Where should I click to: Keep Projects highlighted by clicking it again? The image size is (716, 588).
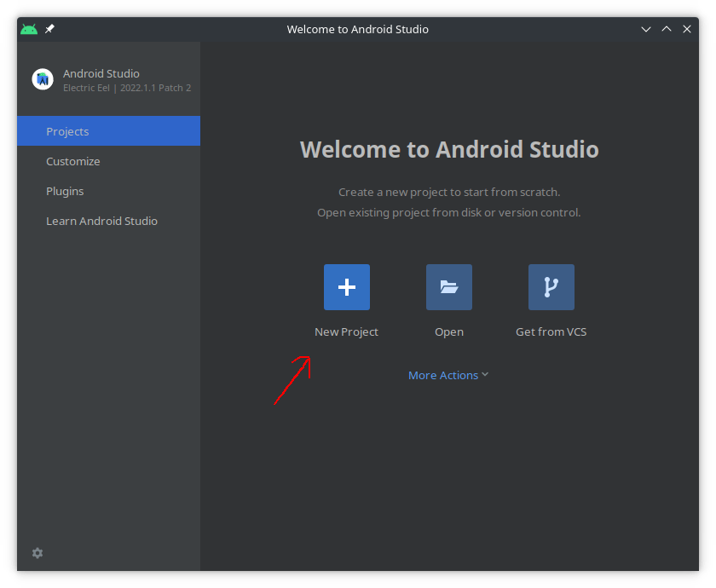[x=68, y=131]
